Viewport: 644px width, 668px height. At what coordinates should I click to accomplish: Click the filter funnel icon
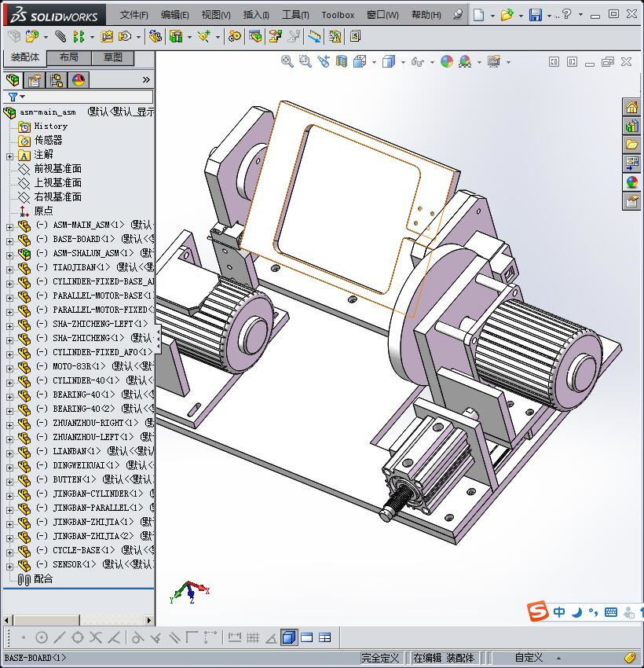(13, 97)
